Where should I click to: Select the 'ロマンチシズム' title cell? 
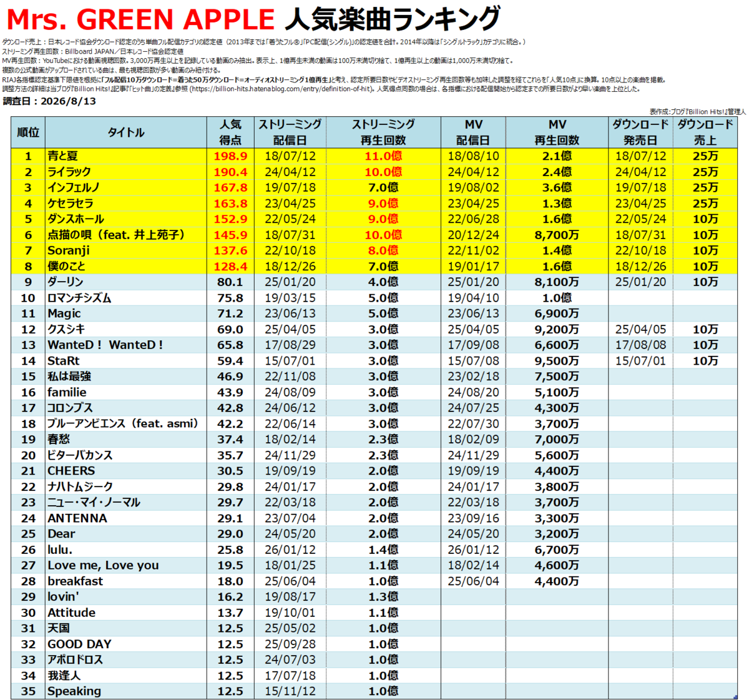pos(125,298)
